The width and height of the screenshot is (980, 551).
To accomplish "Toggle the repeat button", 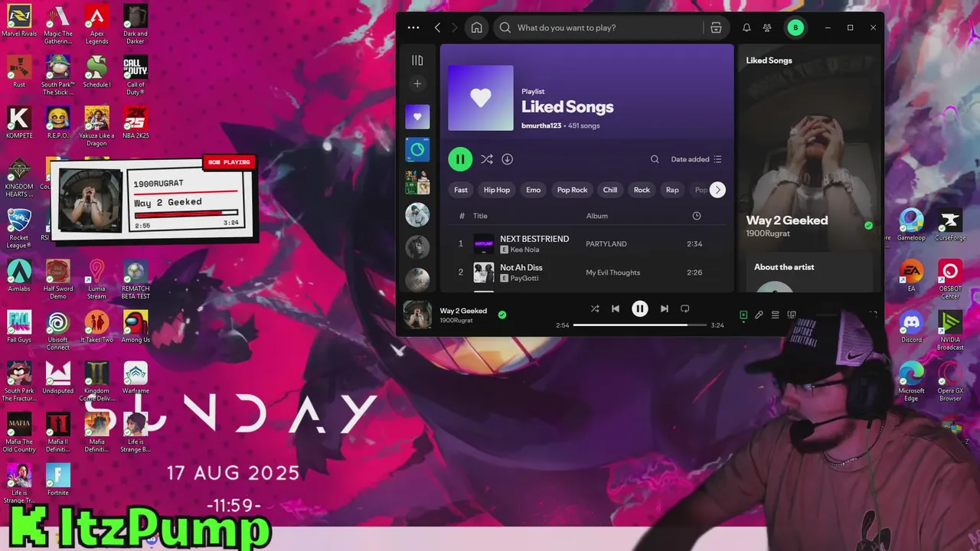I will [685, 308].
